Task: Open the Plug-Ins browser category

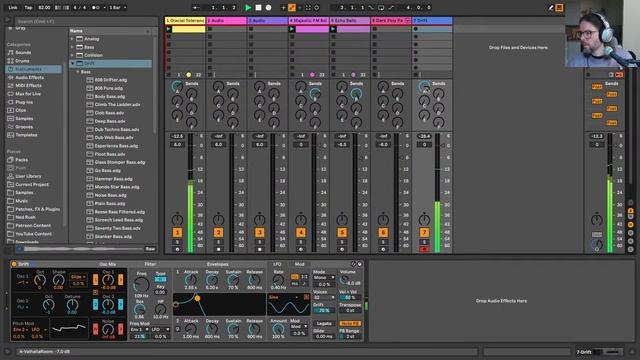Action: [24, 102]
